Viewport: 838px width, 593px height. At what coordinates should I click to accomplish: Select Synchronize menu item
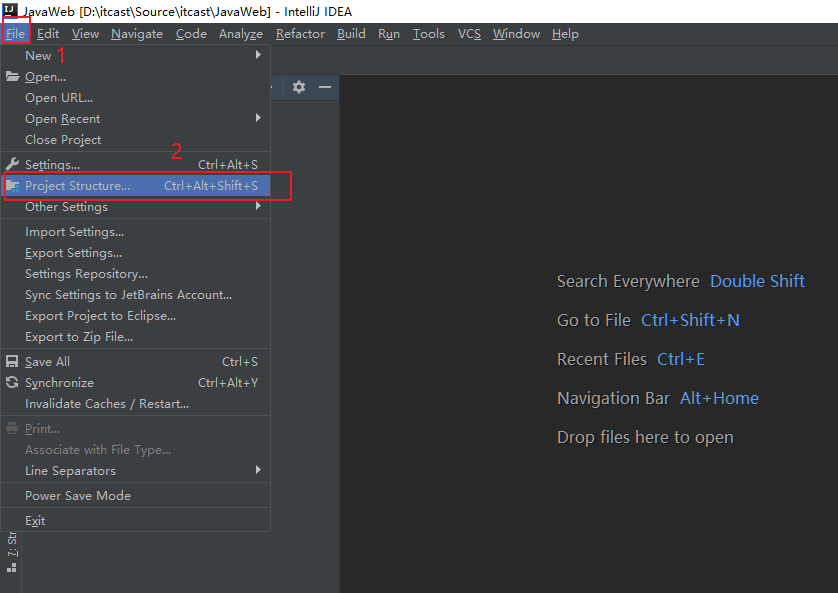click(x=136, y=383)
